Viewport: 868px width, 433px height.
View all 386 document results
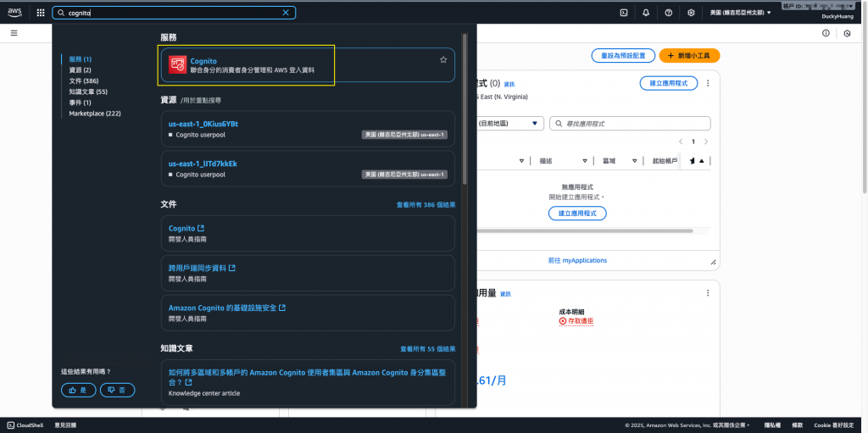426,205
